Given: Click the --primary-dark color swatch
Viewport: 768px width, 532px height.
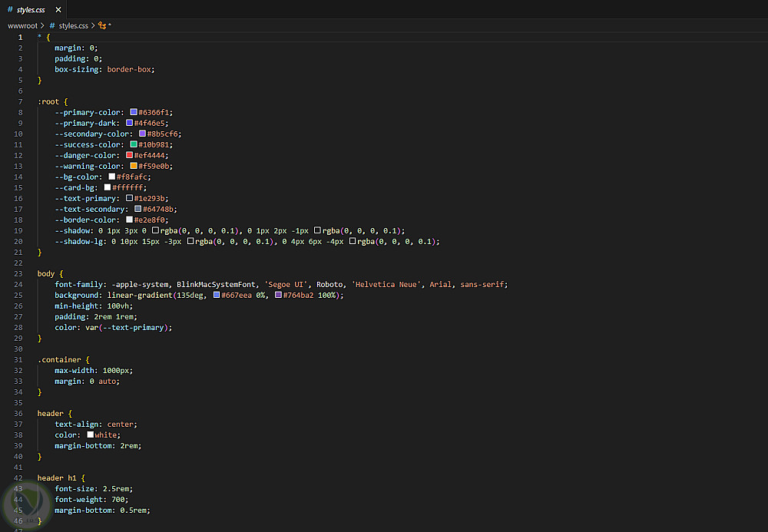Looking at the screenshot, I should [x=130, y=123].
